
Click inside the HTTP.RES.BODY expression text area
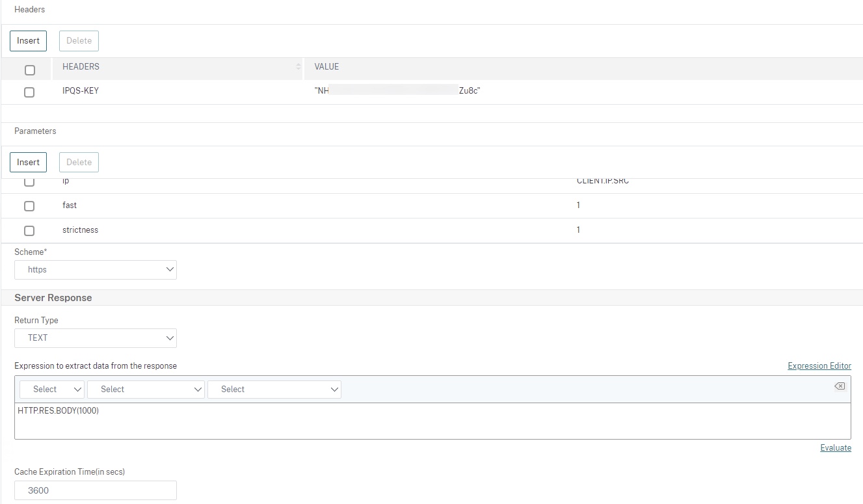432,421
